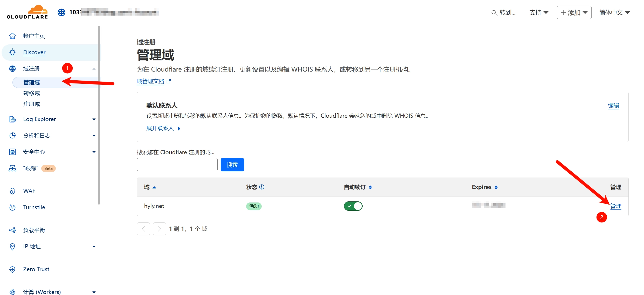The width and height of the screenshot is (644, 295).
Task: Click the domain search input field
Action: coord(177,165)
